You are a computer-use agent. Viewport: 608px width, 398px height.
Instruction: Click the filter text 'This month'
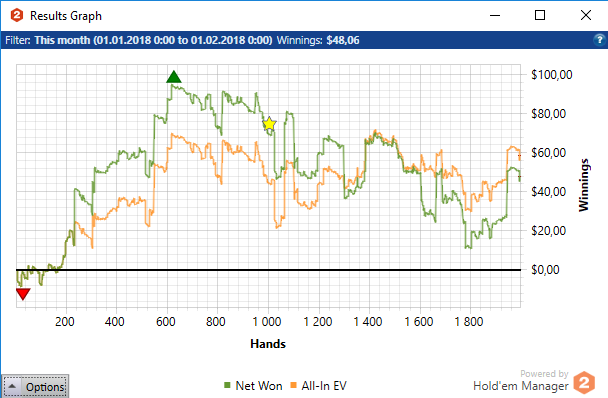62,40
